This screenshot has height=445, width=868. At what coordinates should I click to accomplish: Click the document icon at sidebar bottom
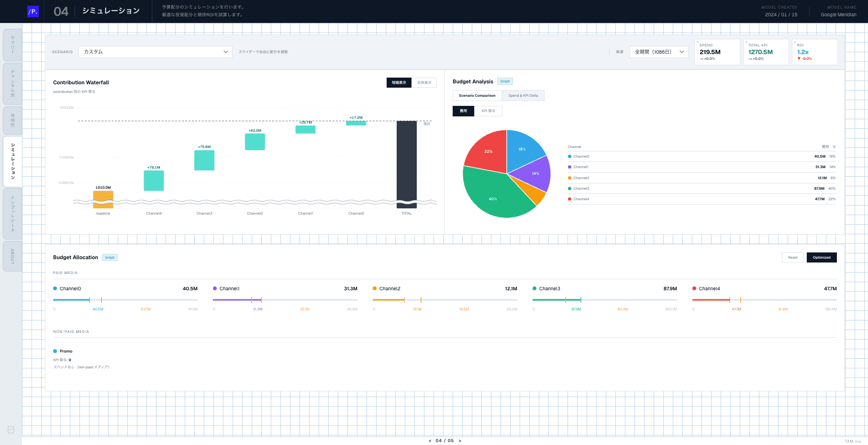[x=11, y=430]
